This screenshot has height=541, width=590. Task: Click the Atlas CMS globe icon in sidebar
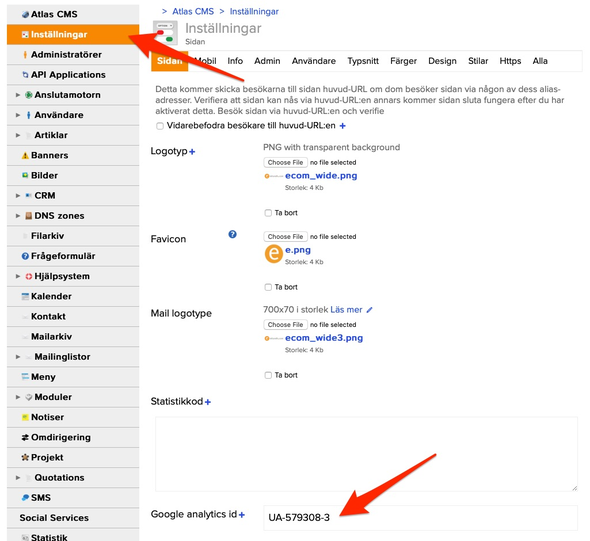pos(25,15)
